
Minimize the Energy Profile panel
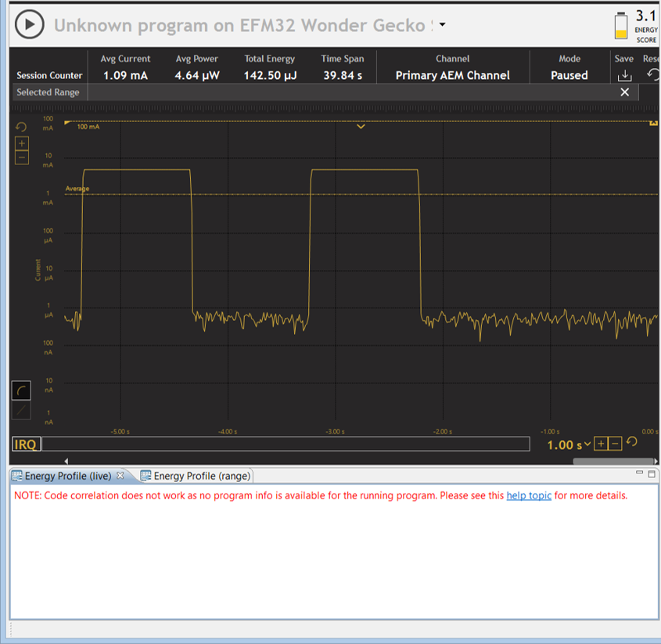coord(640,473)
